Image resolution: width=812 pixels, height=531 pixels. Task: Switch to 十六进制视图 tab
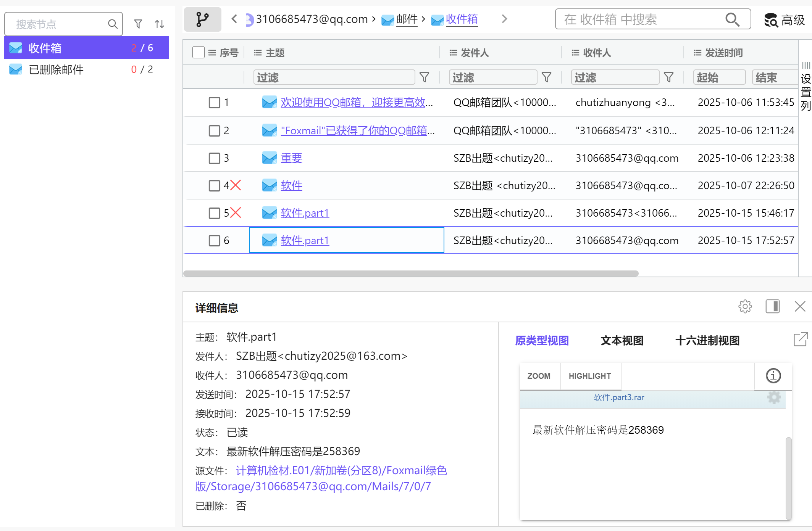pyautogui.click(x=707, y=340)
